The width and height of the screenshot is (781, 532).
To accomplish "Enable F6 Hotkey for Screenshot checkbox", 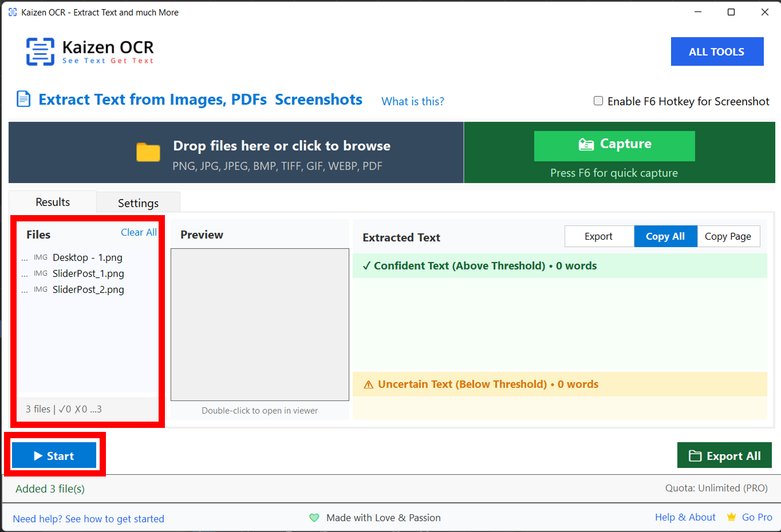I will (598, 101).
